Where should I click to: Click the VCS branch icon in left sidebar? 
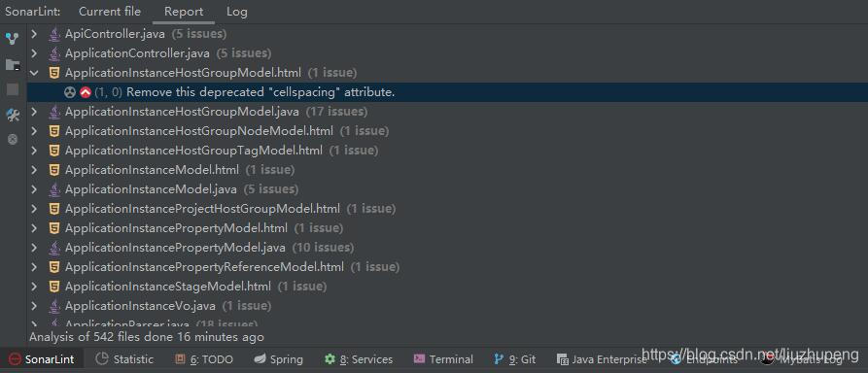13,39
